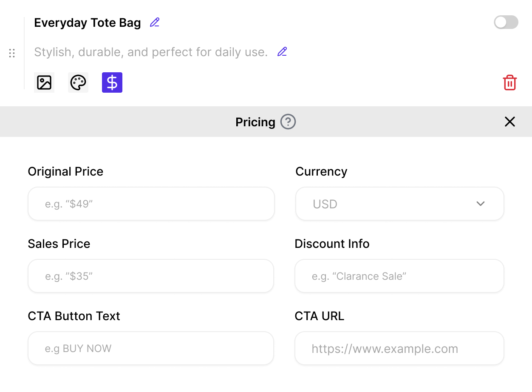Open the image settings icon

coord(44,82)
